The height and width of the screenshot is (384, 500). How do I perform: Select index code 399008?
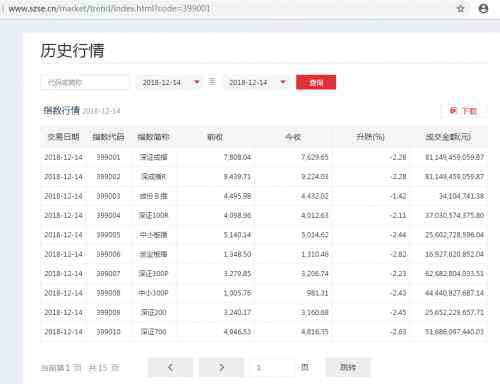pyautogui.click(x=108, y=293)
